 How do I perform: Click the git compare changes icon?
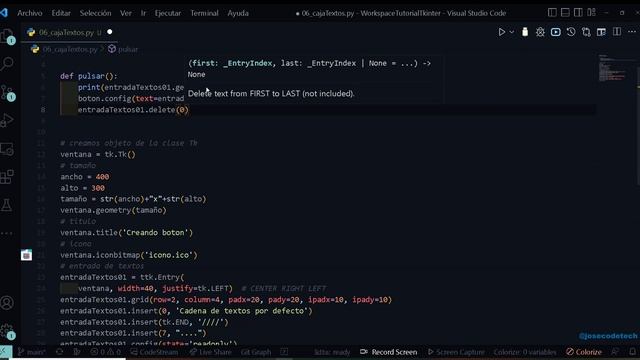coord(587,32)
